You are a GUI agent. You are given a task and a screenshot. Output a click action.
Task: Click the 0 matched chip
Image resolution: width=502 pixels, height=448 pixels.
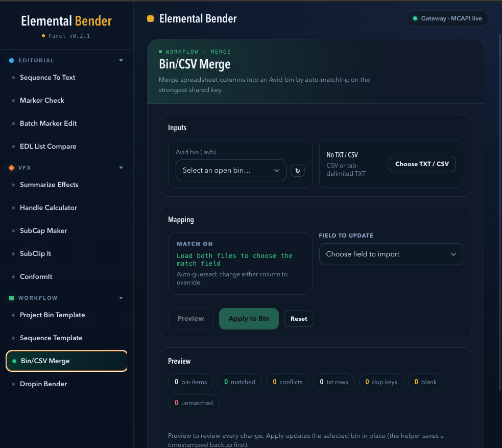[240, 382]
